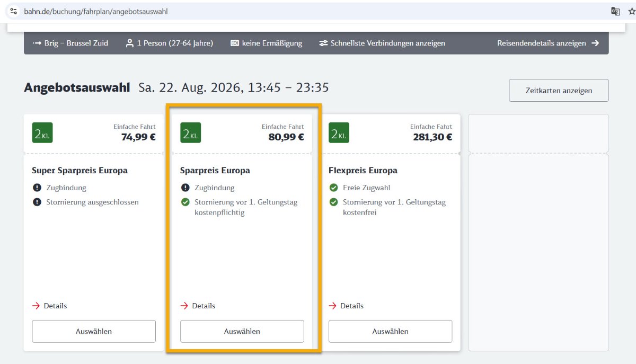Expand Details of Super Sparpreis Europa
Screen dimensions: 636x364
tap(50, 306)
